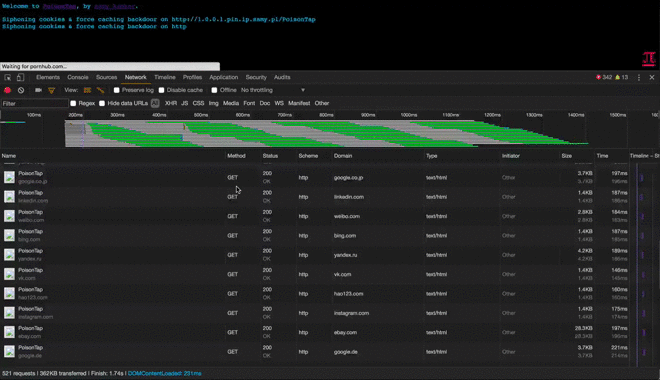660x380 pixels.
Task: Toggle capture screenshots camera icon
Action: 38,90
